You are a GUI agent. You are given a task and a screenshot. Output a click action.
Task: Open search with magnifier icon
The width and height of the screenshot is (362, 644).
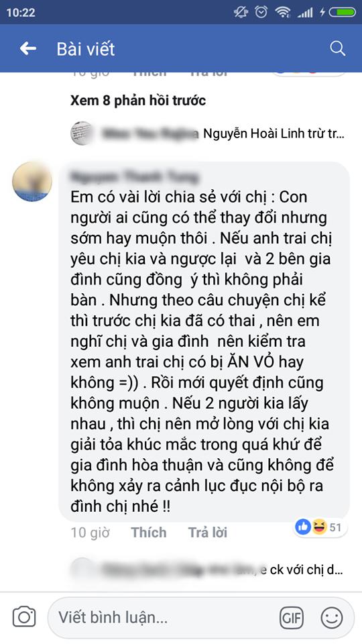(337, 48)
